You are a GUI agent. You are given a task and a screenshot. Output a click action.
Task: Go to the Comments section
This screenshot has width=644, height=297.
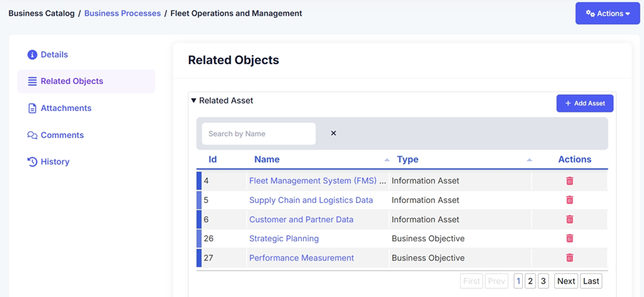point(62,135)
